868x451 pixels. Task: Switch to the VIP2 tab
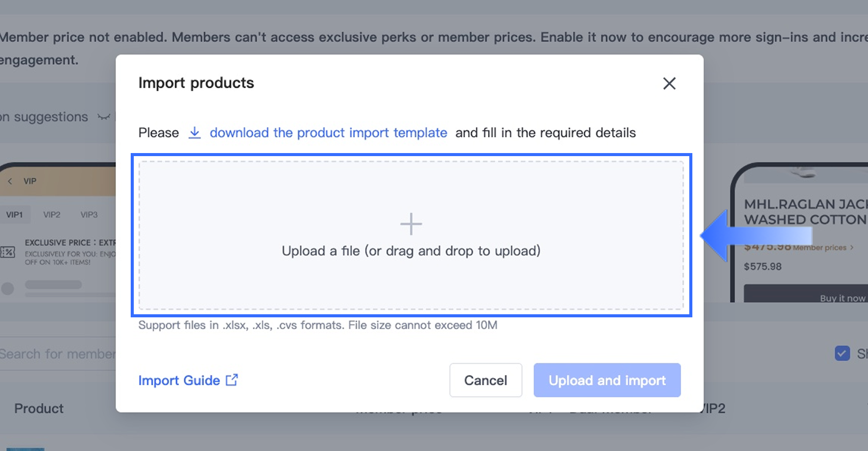point(52,215)
